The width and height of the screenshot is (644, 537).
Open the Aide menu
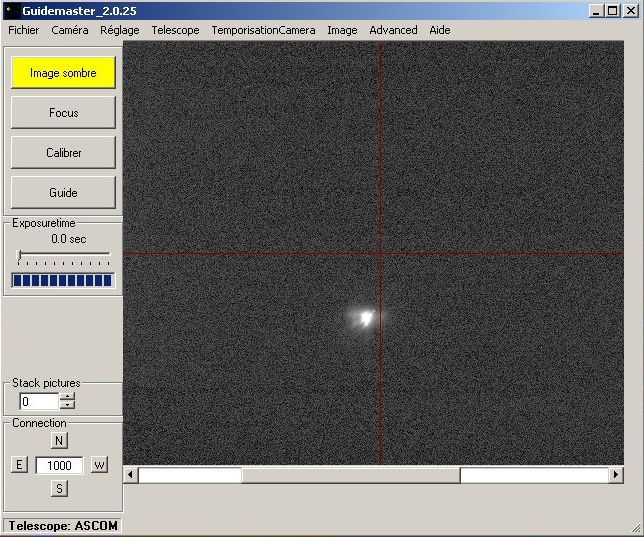(439, 30)
